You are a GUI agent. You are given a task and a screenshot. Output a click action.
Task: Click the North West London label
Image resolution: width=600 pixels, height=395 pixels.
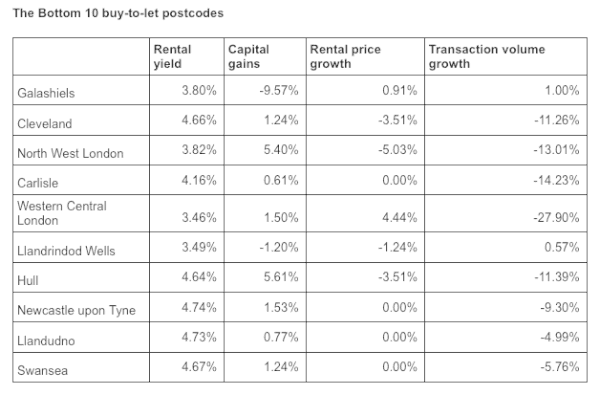pos(70,153)
